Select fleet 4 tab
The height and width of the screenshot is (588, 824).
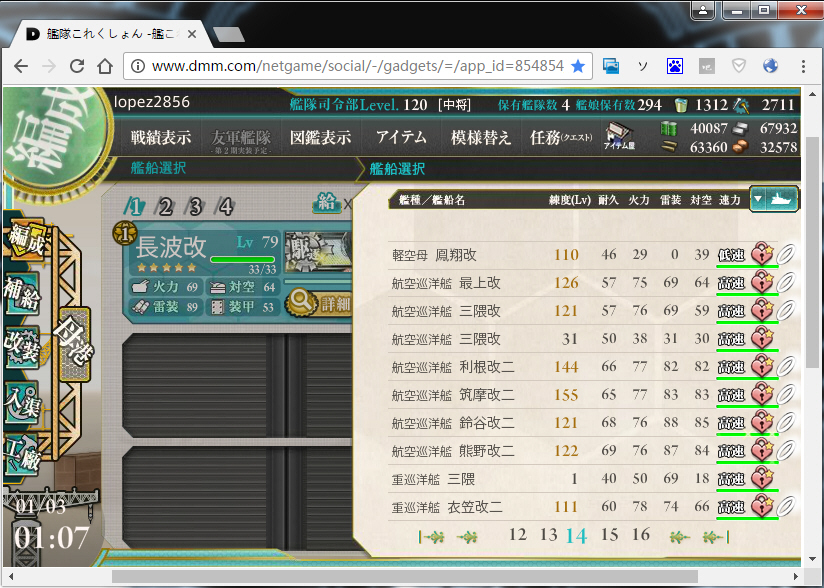[x=225, y=207]
